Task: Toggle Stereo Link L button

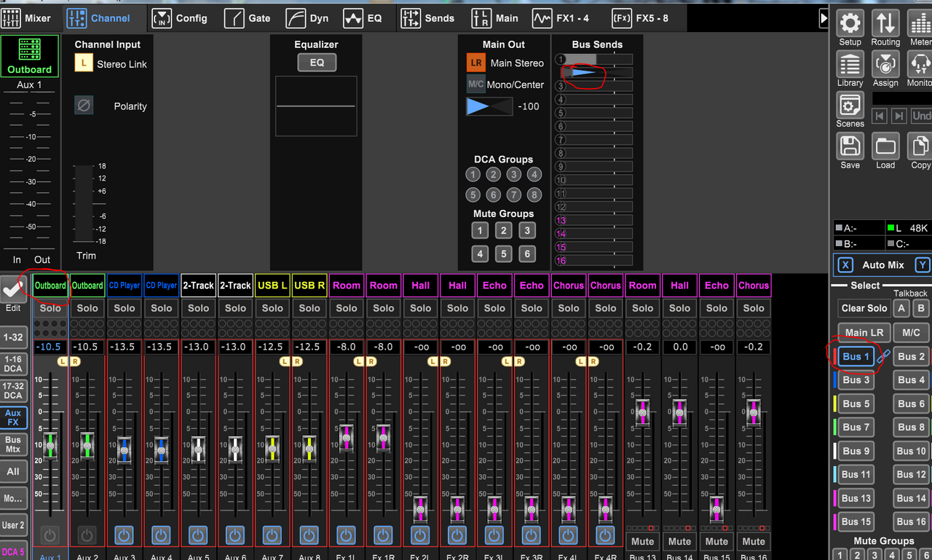Action: [84, 64]
